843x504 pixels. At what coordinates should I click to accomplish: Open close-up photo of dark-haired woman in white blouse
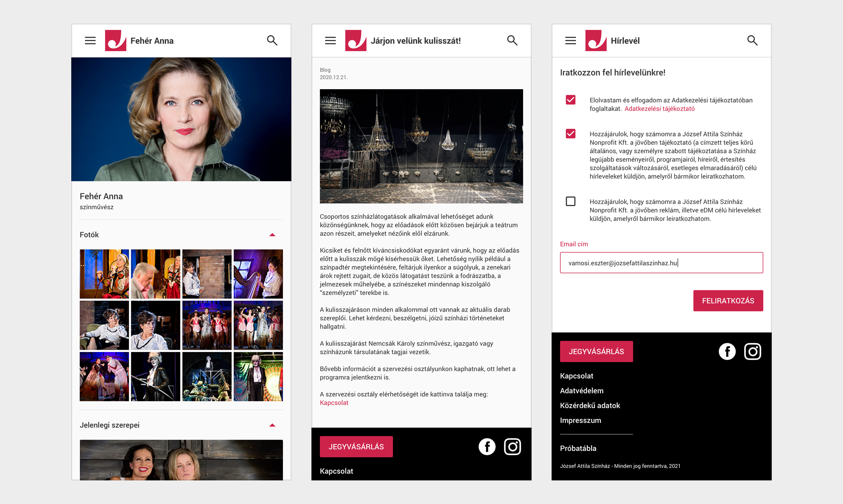156,325
